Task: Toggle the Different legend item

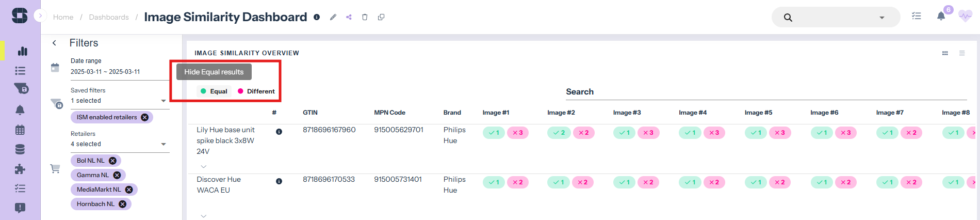Action: pos(256,91)
